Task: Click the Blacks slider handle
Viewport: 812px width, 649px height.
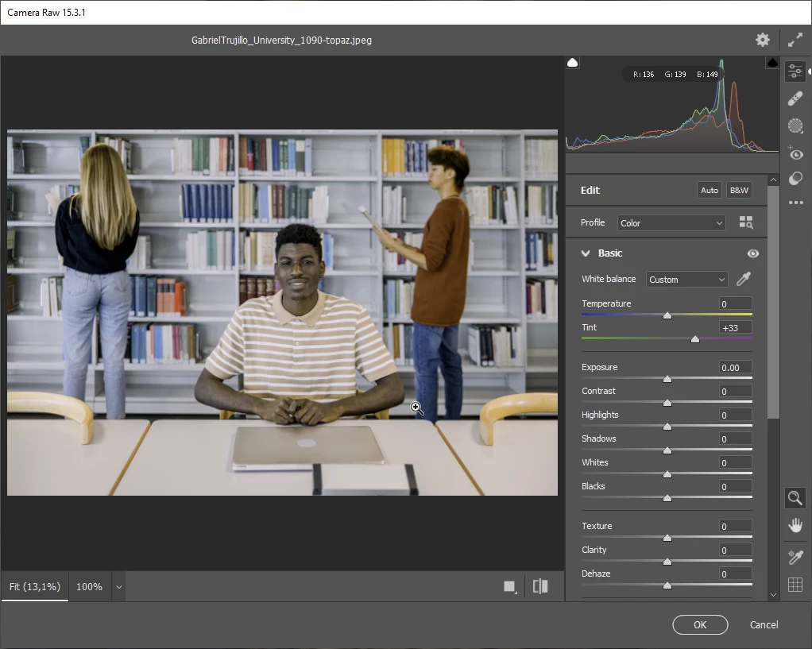Action: coord(667,498)
